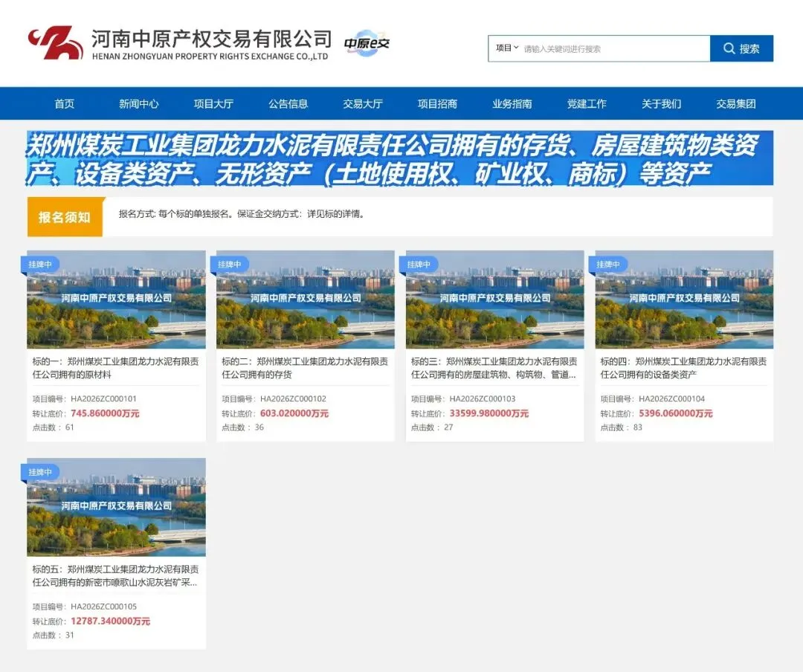The width and height of the screenshot is (803, 672).
Task: Click 挂牌中 badge on 标的一 card
Action: 40,265
